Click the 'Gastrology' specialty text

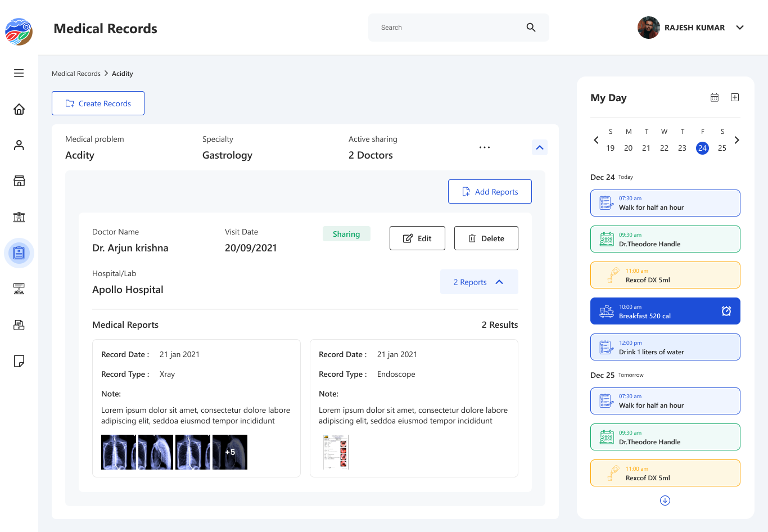[x=227, y=155]
